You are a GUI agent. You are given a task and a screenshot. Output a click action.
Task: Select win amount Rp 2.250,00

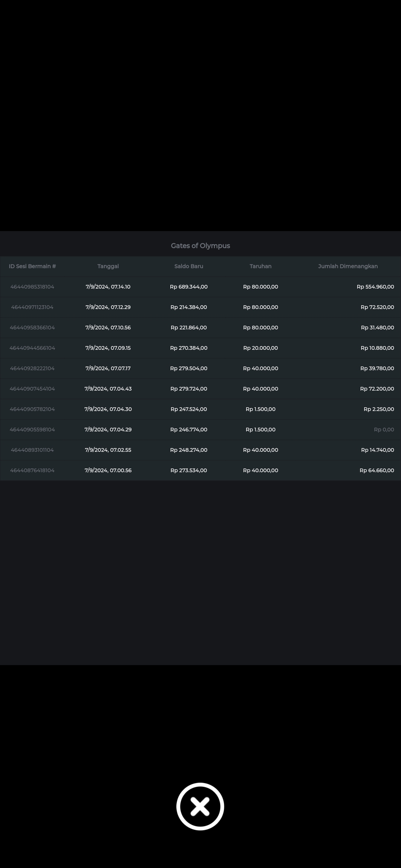(379, 409)
